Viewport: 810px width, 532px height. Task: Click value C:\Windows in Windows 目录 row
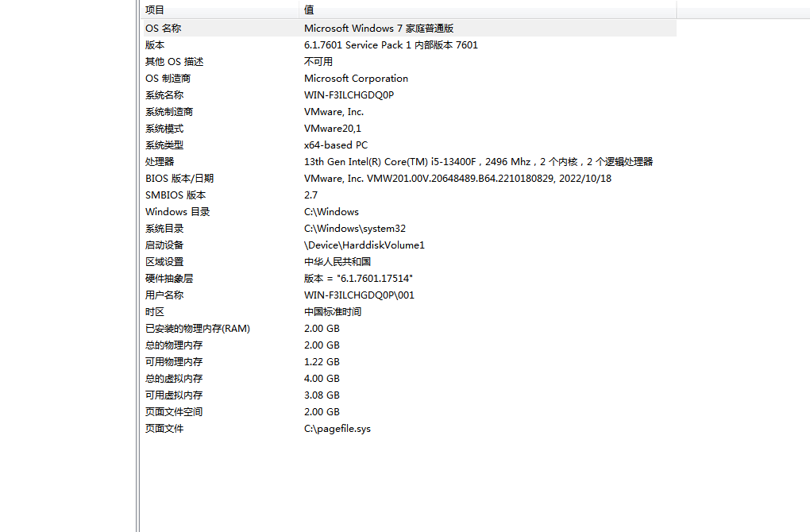(331, 212)
